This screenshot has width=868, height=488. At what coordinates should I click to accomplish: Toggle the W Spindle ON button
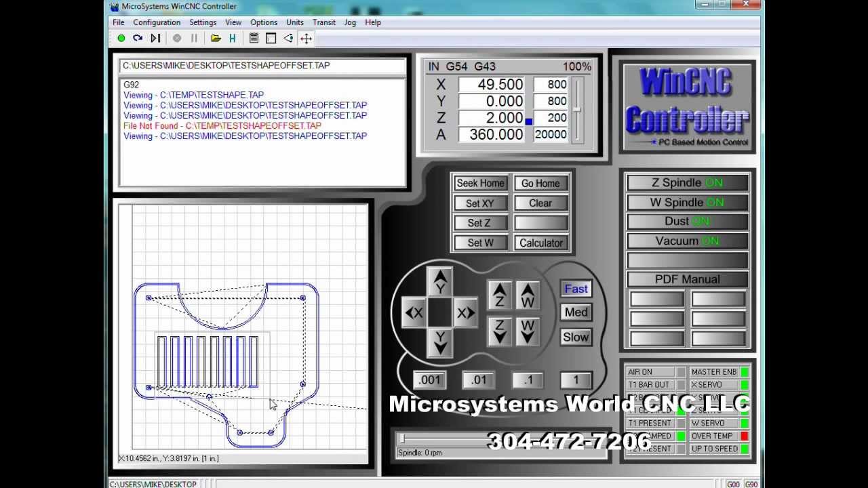pos(687,202)
